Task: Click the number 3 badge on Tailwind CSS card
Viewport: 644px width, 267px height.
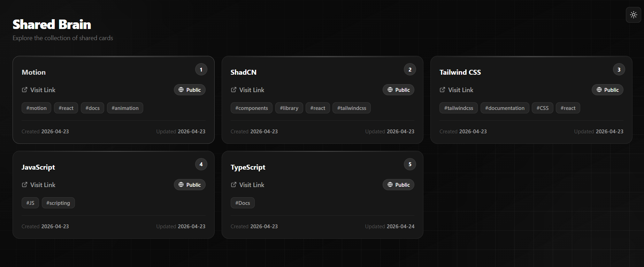Action: click(x=619, y=69)
